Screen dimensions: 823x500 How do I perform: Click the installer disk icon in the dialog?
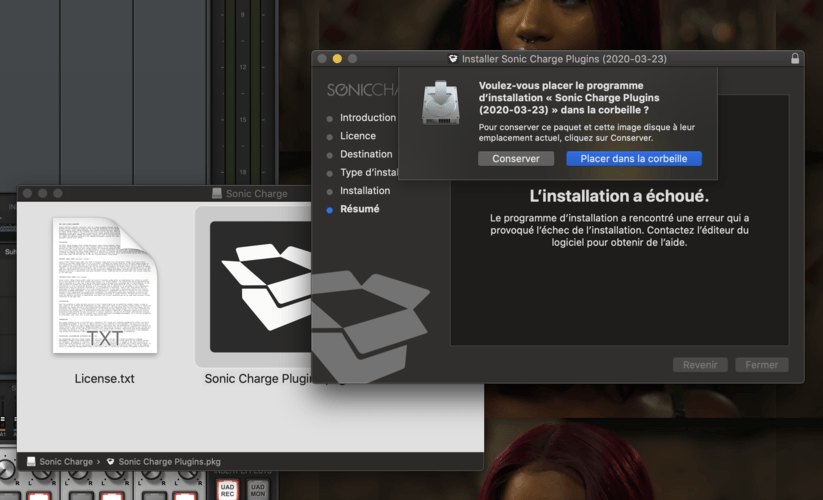tap(441, 103)
